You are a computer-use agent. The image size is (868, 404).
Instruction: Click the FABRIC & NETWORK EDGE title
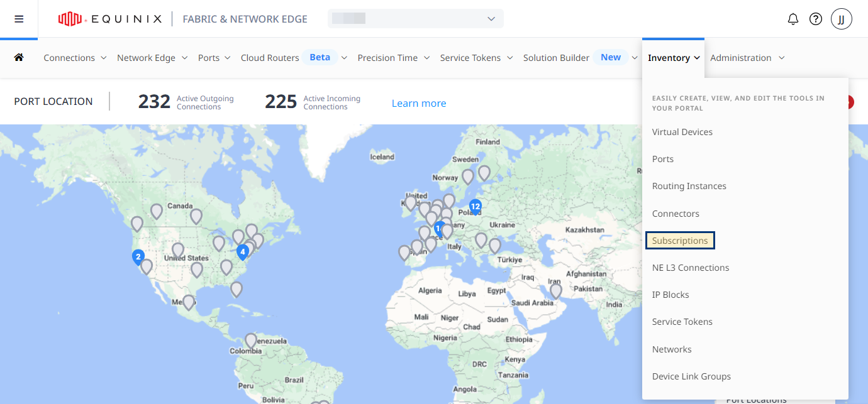[245, 19]
